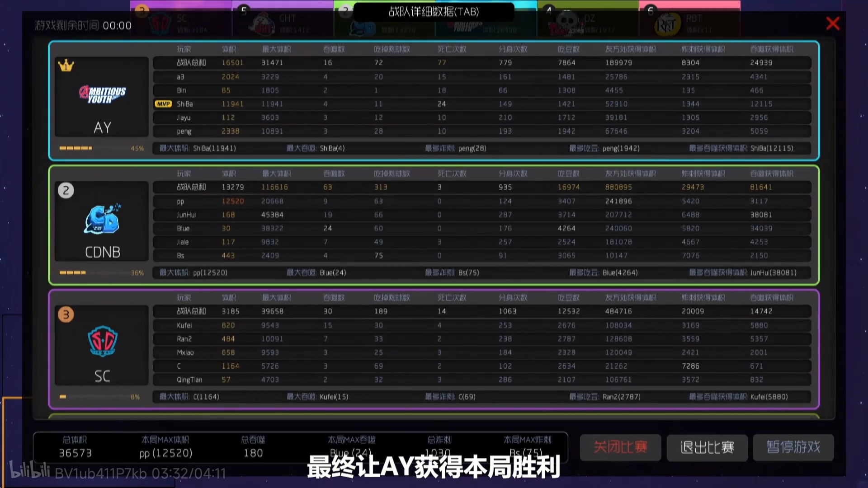Select player row ShiBa in AY table
The image size is (868, 488).
point(482,104)
